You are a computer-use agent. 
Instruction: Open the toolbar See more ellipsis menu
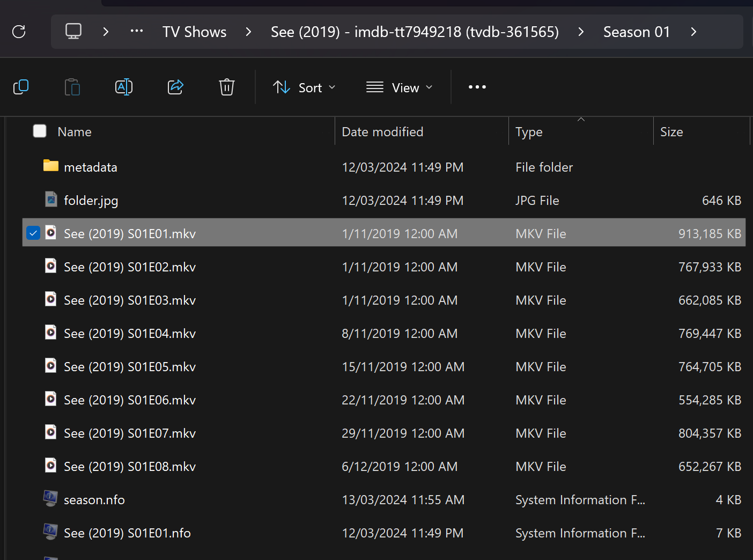click(477, 87)
